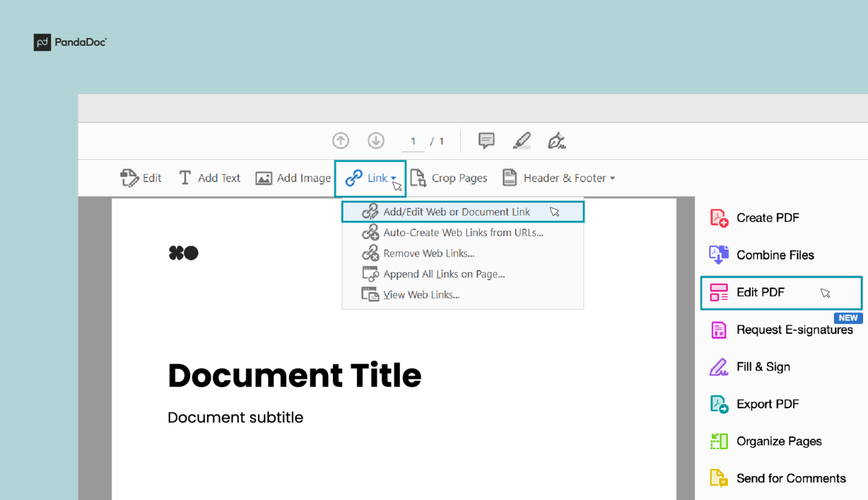Click the logo graphic on the PDF page

pos(184,253)
